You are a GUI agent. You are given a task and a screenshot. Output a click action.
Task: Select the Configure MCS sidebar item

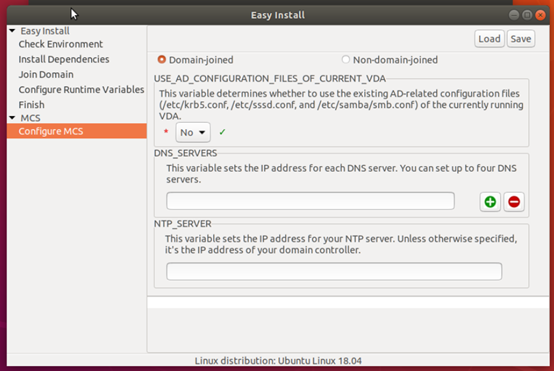77,131
